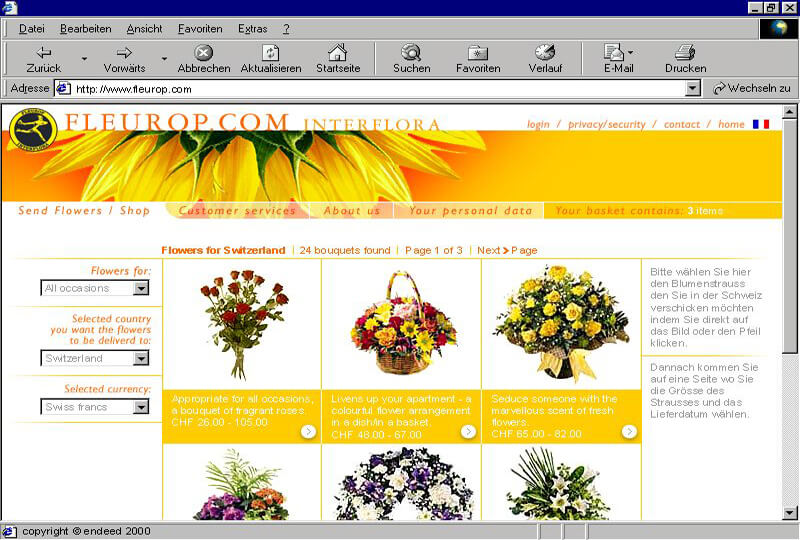Open the Bearbeiten menu
The width and height of the screenshot is (800, 540).
(86, 29)
